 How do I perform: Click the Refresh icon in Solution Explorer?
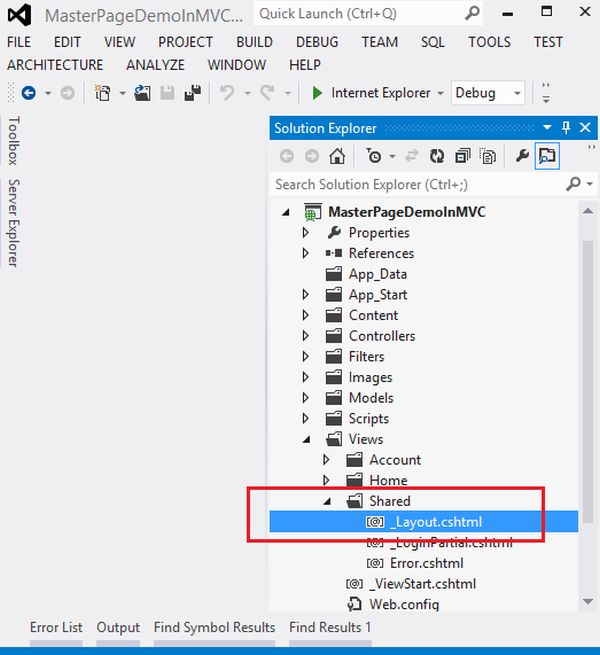click(437, 156)
